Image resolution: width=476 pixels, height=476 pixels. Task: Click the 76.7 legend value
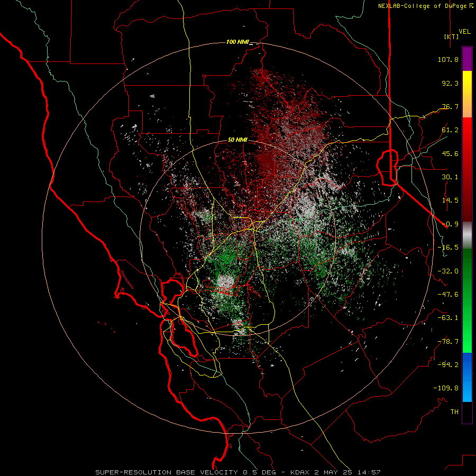[x=450, y=106]
